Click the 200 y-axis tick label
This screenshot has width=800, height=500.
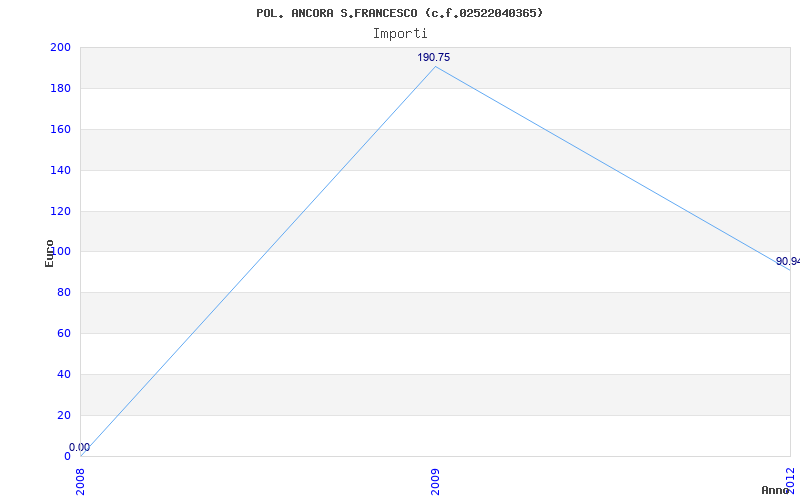point(60,47)
